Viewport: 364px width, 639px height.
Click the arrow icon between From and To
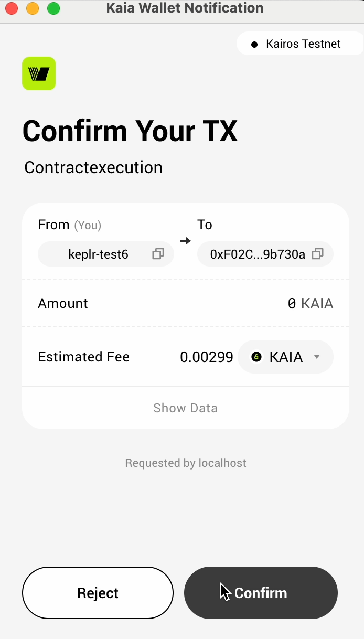tap(185, 241)
